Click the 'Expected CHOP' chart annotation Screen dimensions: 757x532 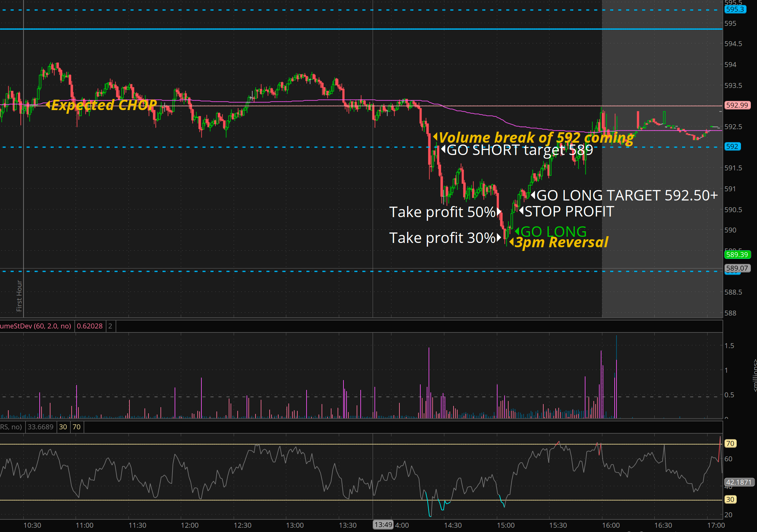(x=104, y=105)
